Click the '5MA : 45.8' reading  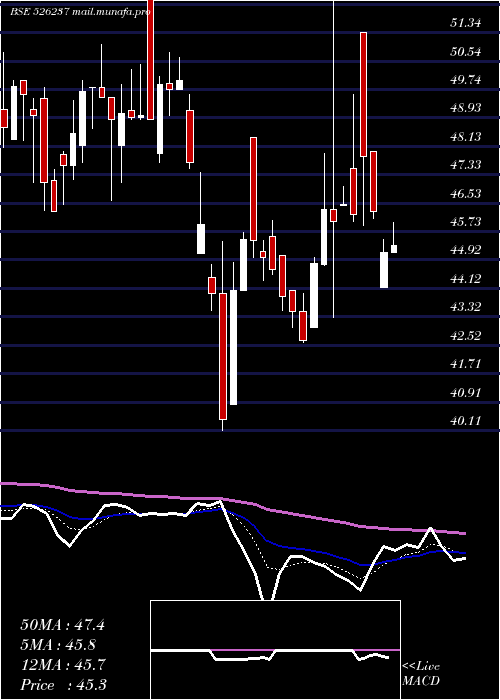(58, 645)
